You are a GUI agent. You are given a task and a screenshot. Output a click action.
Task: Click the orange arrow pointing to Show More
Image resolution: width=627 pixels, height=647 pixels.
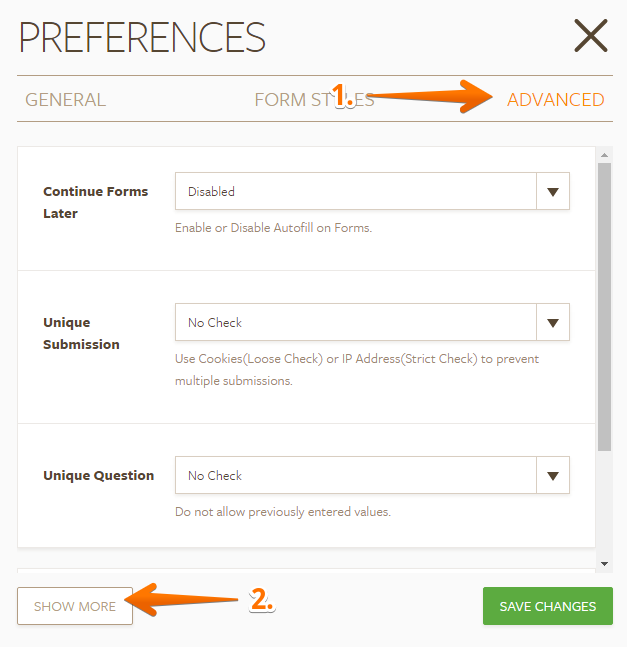point(190,602)
